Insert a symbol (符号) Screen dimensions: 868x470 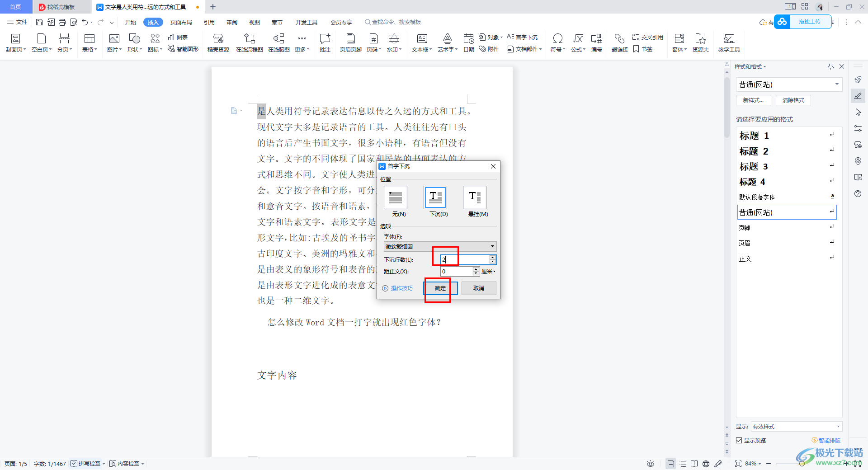coord(557,43)
